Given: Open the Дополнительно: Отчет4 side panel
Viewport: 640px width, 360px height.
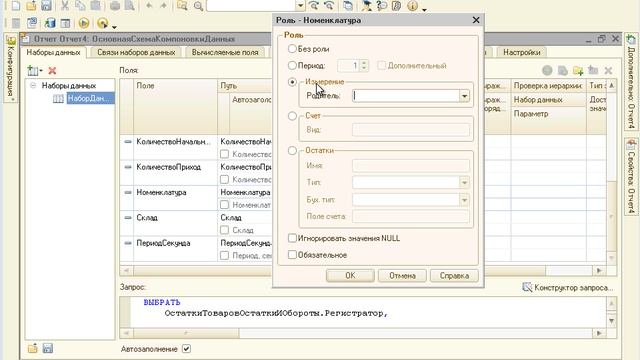Looking at the screenshot, I should 631,82.
